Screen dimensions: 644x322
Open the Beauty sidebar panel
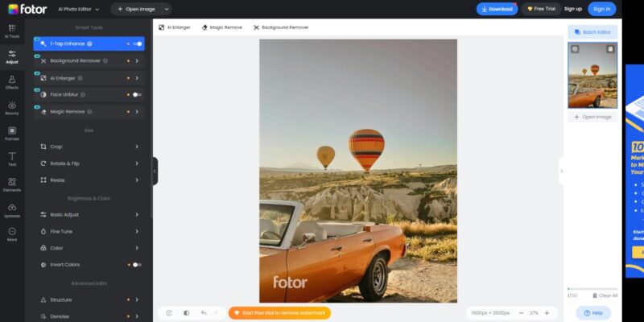coord(12,109)
